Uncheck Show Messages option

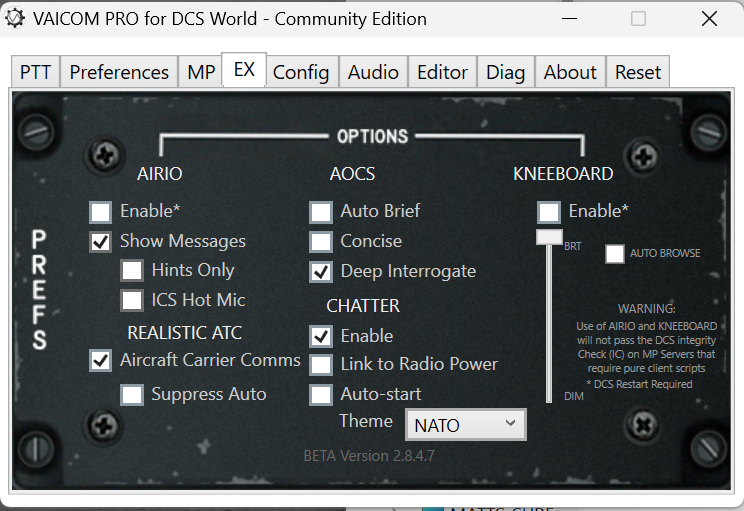click(101, 242)
